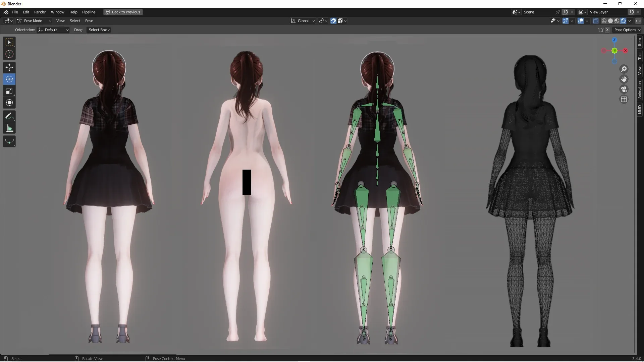
Task: Toggle Show Overlays button
Action: [x=581, y=21]
